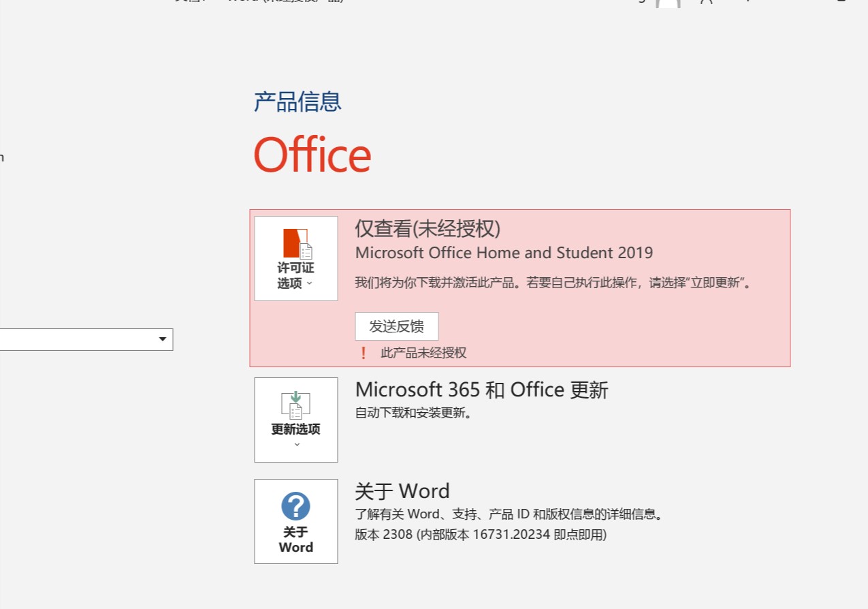The height and width of the screenshot is (609, 868).
Task: Expand the dropdown arrow in the left combo box
Action: click(163, 339)
